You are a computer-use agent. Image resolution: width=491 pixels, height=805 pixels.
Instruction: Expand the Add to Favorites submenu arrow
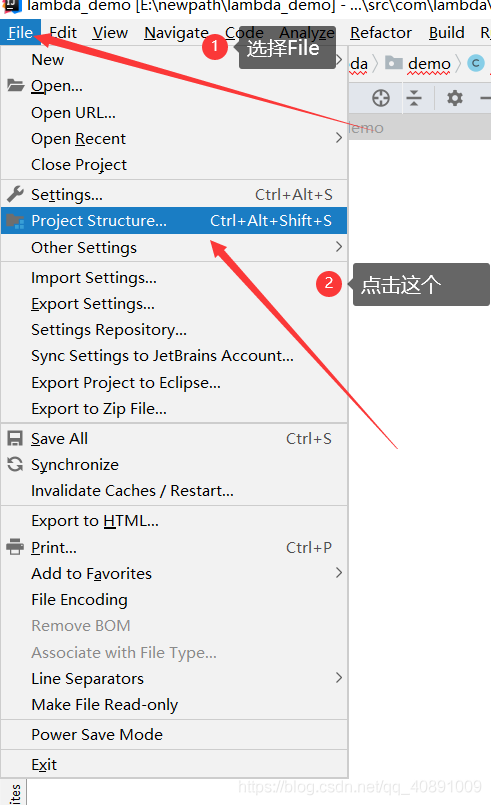pos(338,572)
